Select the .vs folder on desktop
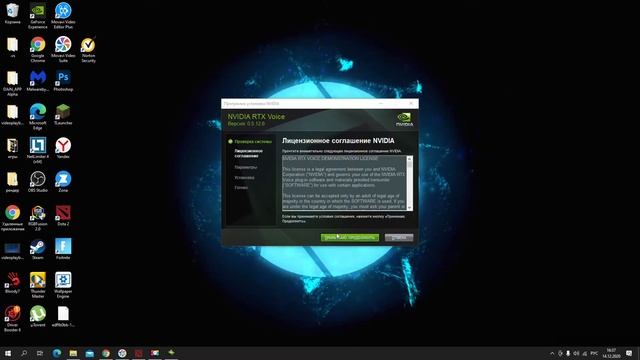Viewport: 640px width, 360px height. tap(12, 47)
